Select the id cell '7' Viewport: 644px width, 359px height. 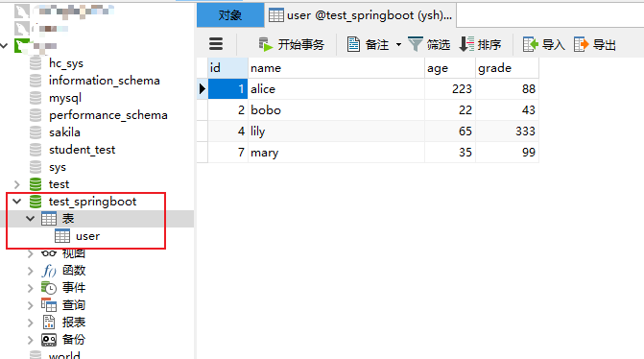(x=228, y=153)
